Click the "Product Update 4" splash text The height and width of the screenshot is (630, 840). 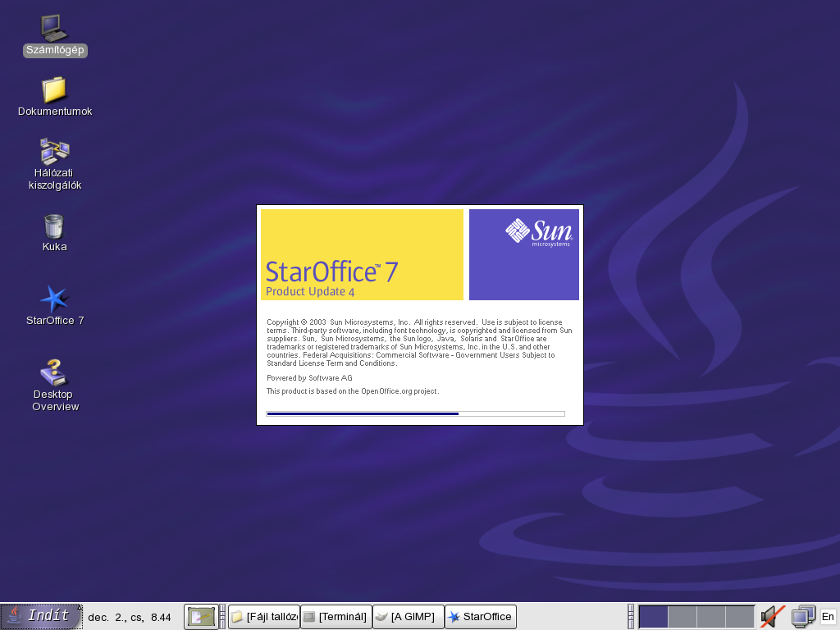(x=310, y=291)
